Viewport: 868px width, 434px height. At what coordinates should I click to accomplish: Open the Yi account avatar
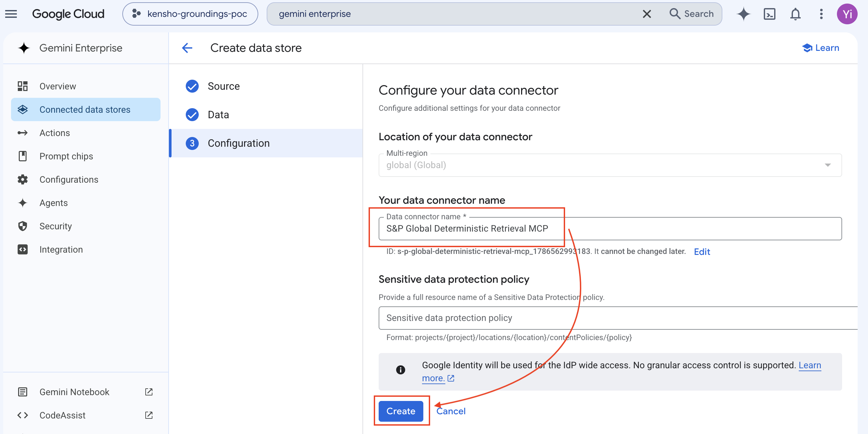click(x=847, y=14)
